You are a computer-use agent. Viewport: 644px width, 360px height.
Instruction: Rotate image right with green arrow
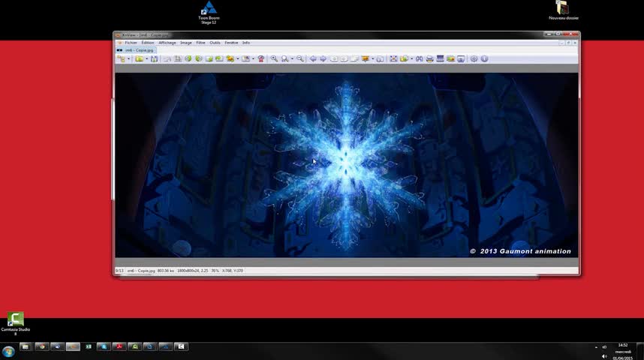coord(199,59)
